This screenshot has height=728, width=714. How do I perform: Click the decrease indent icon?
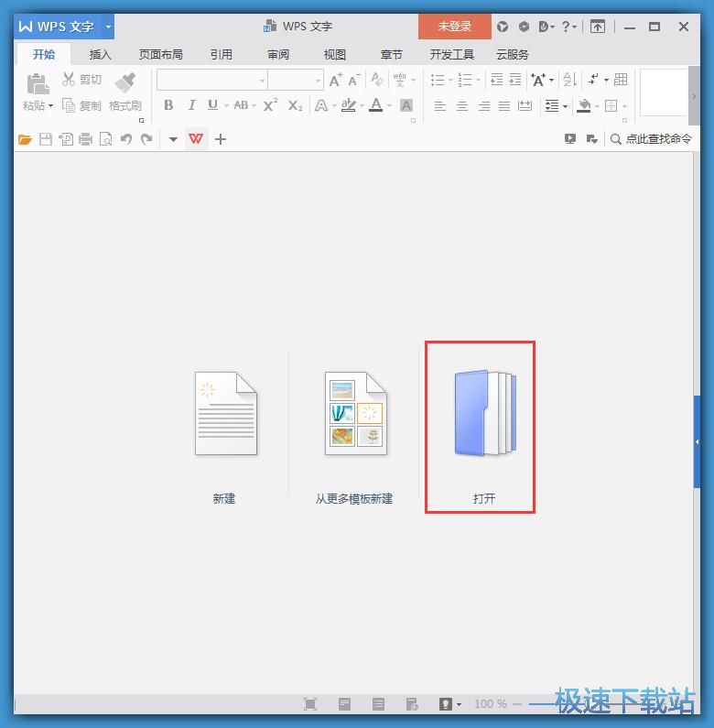497,80
